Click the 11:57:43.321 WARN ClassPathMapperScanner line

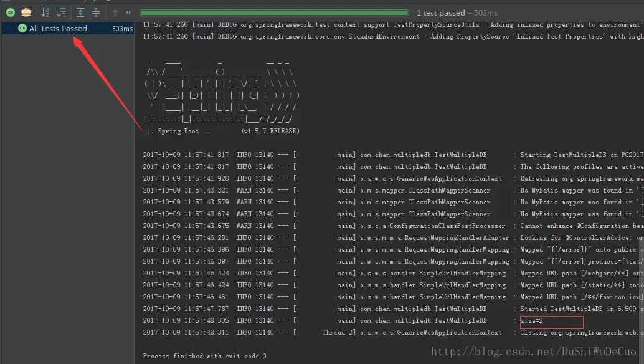click(393, 191)
